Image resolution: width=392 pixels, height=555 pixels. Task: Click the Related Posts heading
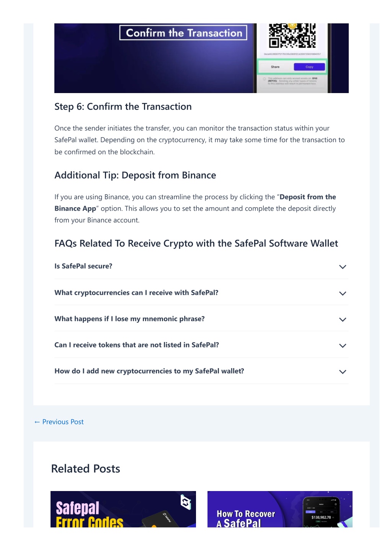click(x=86, y=469)
